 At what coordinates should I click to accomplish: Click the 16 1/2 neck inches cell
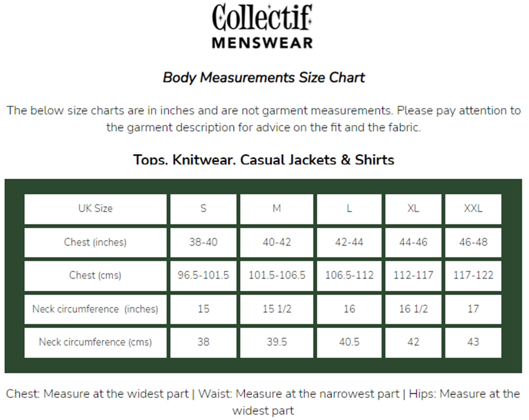tap(413, 309)
